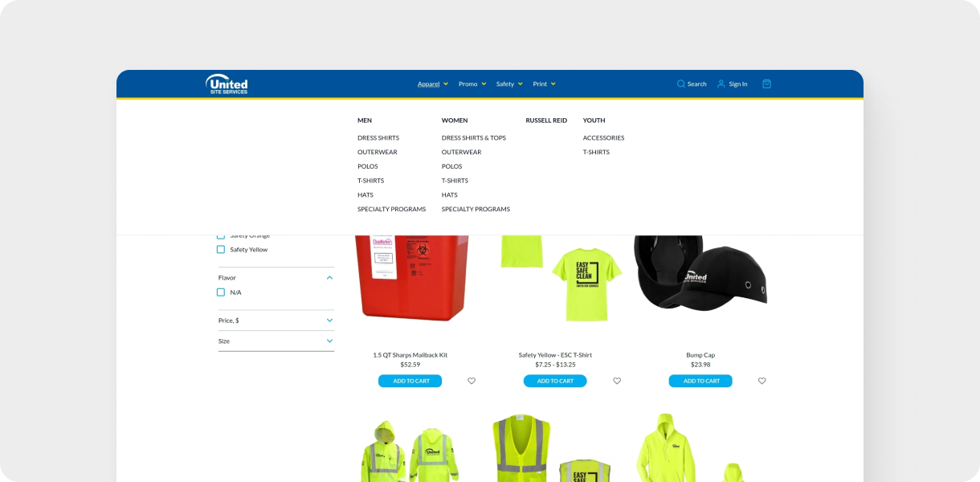This screenshot has width=980, height=482.
Task: Open 1.5 QT Sharps Mailback Kit title
Action: point(410,355)
